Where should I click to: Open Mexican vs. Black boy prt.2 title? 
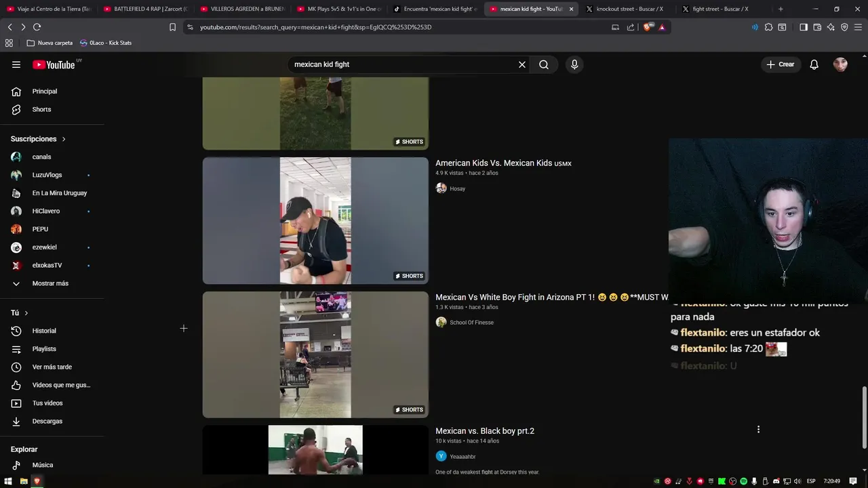coord(485,431)
